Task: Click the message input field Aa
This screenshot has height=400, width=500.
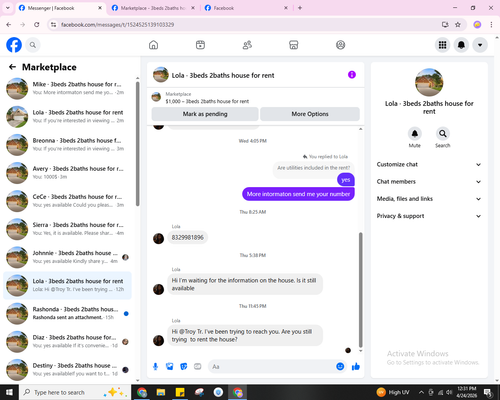Action: pos(272,367)
